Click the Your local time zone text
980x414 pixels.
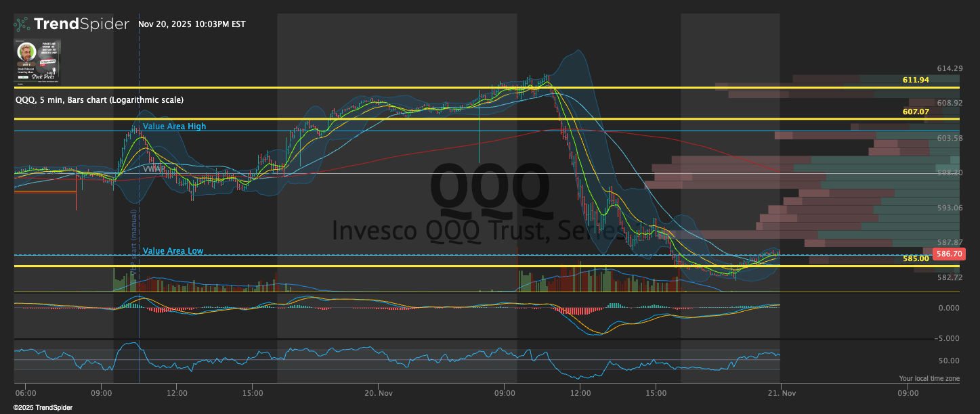tap(929, 379)
